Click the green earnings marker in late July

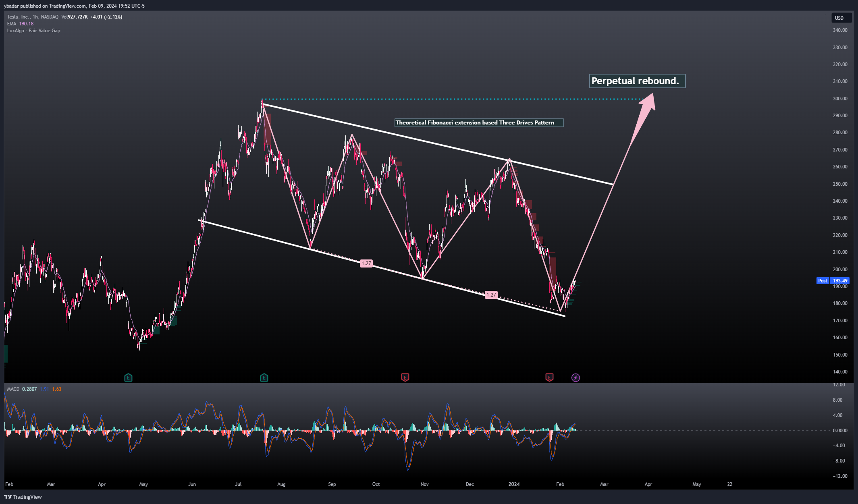click(x=264, y=377)
